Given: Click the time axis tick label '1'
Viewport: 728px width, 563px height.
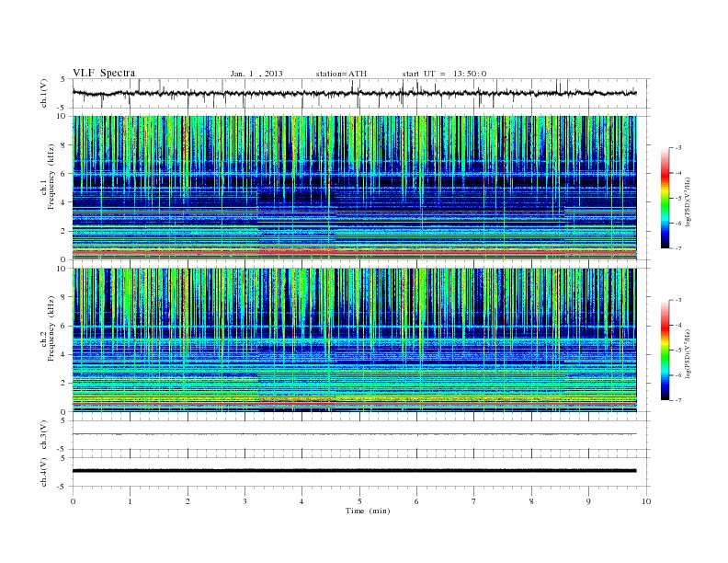Looking at the screenshot, I should click(x=130, y=501).
